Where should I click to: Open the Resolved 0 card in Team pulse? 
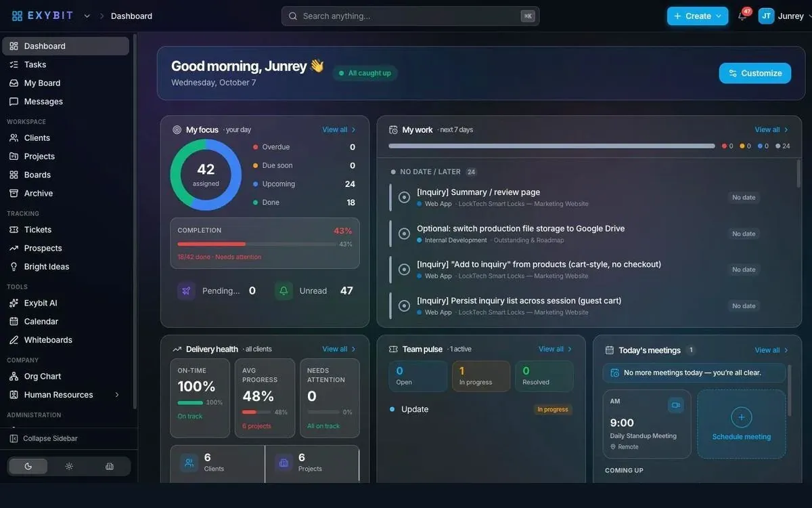[x=544, y=376]
